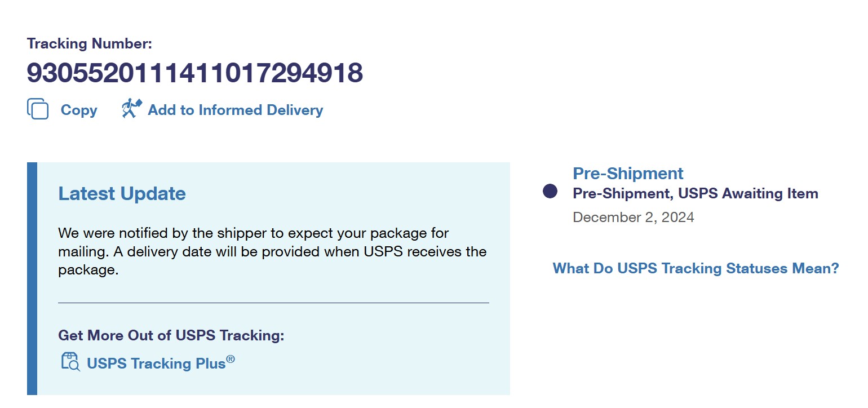This screenshot has height=408, width=868.
Task: Click the Latest Update heading
Action: [122, 193]
